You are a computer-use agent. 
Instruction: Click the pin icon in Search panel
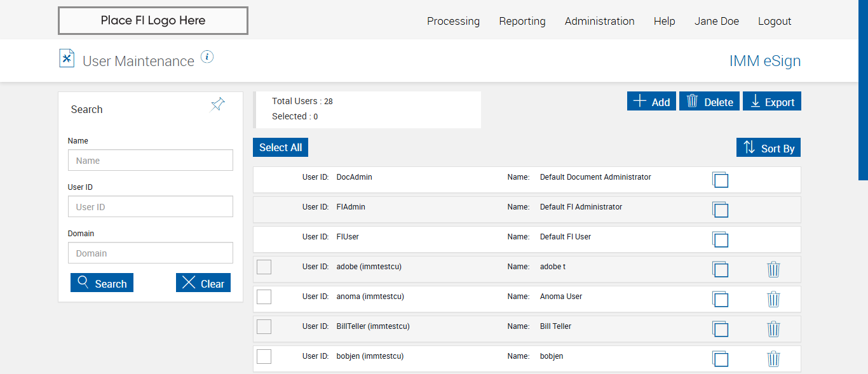pyautogui.click(x=217, y=105)
